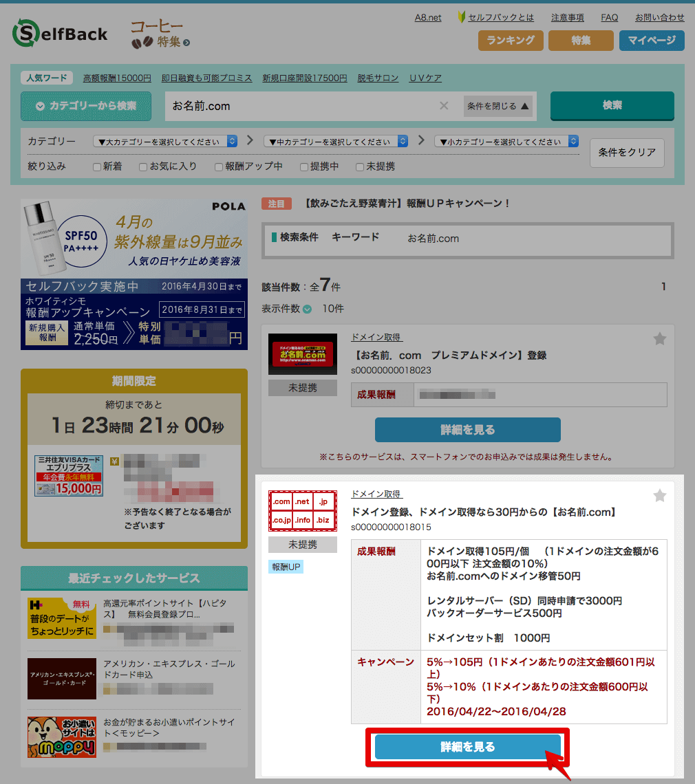Expand カテゴリーから検索 button
The width and height of the screenshot is (695, 784).
tap(86, 106)
